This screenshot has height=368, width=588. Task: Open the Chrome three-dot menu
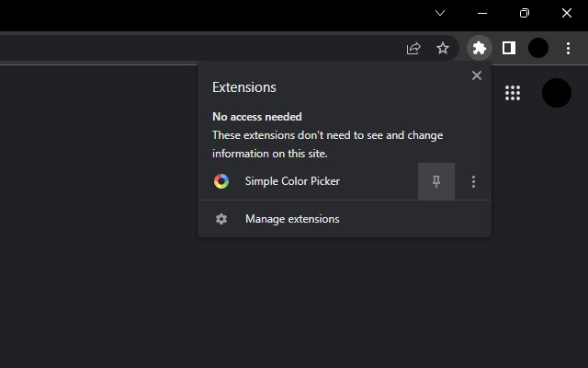pyautogui.click(x=568, y=48)
